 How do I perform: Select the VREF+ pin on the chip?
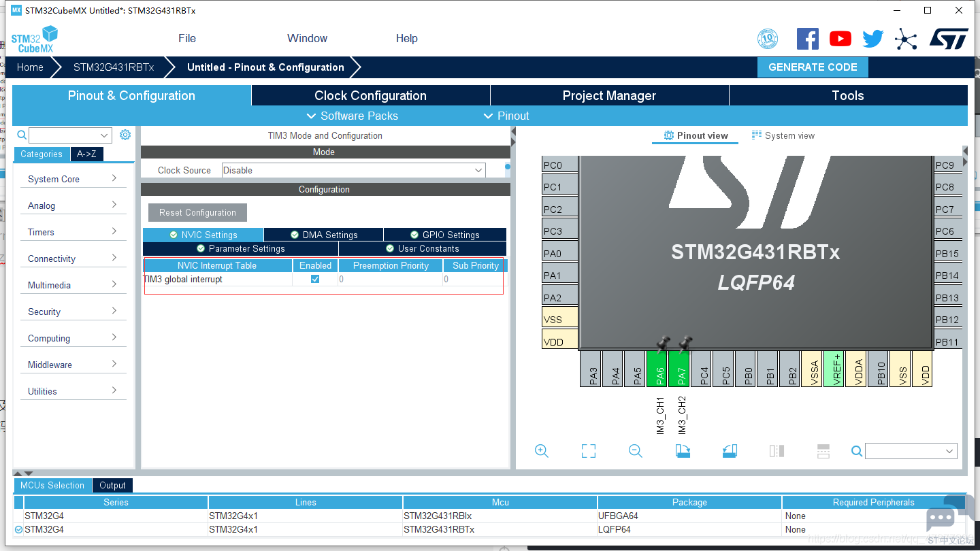click(x=834, y=369)
